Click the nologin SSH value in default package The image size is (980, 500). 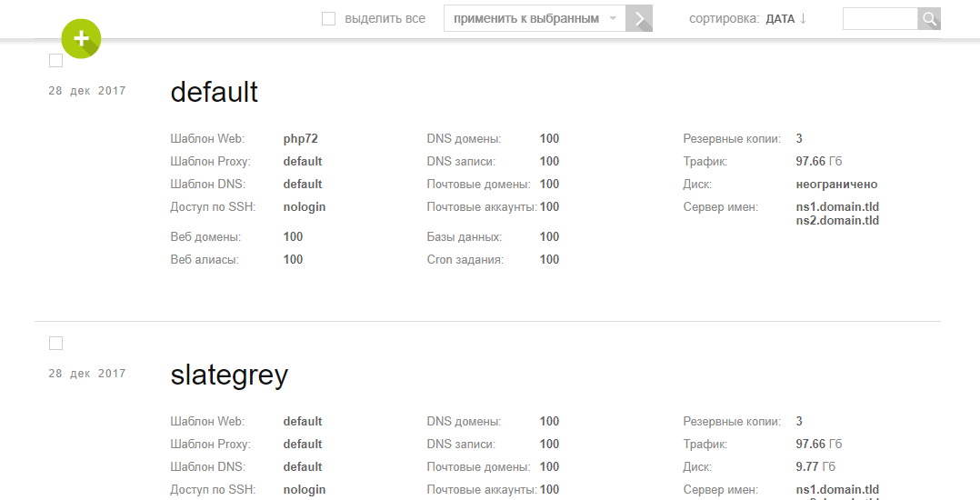click(305, 207)
